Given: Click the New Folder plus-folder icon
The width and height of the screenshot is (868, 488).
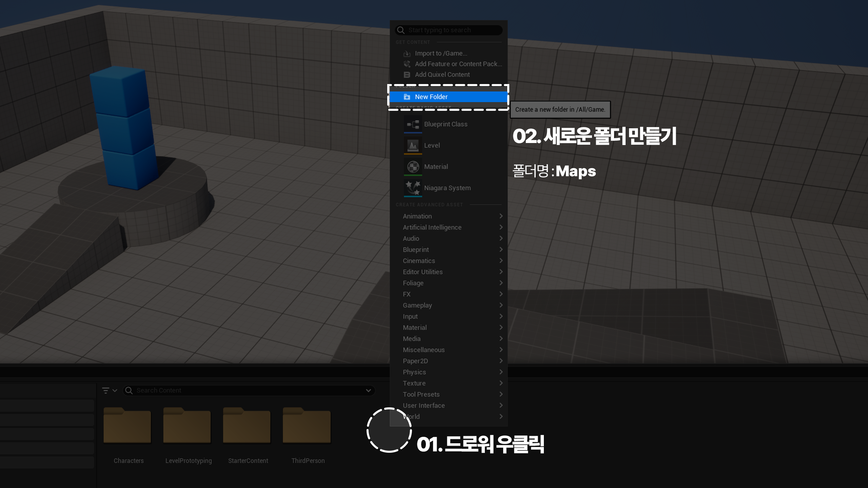Looking at the screenshot, I should point(407,97).
